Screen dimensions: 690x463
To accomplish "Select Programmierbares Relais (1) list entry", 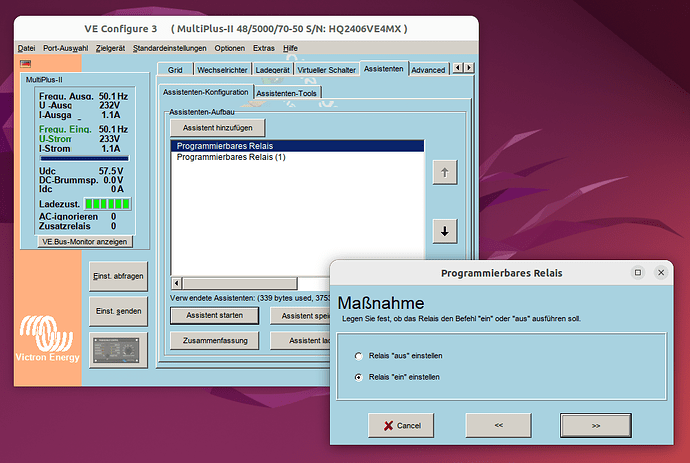I will click(297, 157).
